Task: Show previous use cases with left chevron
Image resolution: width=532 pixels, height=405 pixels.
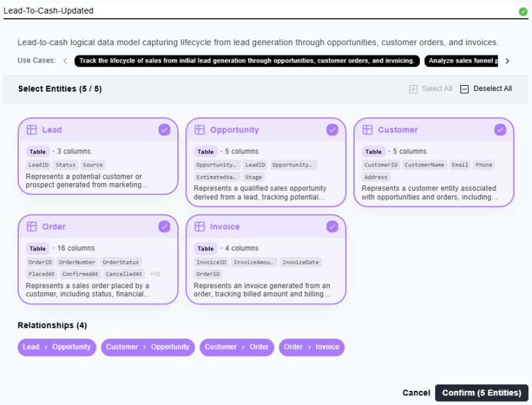Action: pos(65,61)
